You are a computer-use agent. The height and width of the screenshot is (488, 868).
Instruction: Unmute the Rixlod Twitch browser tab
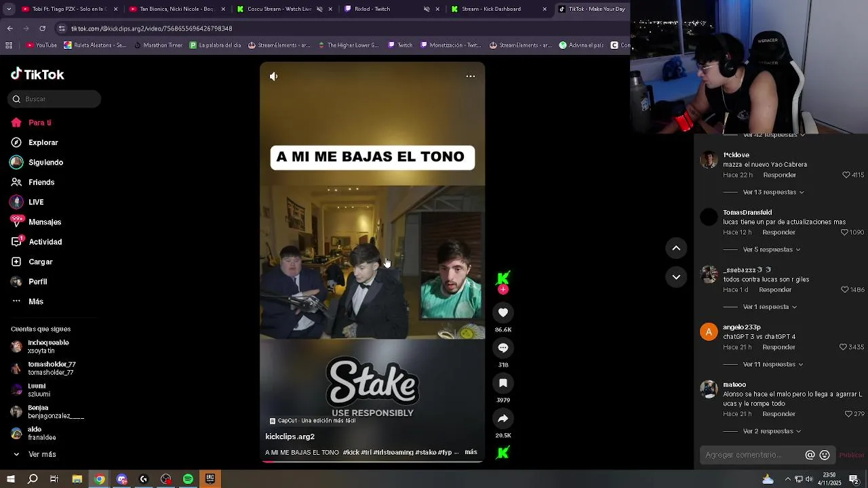point(427,9)
